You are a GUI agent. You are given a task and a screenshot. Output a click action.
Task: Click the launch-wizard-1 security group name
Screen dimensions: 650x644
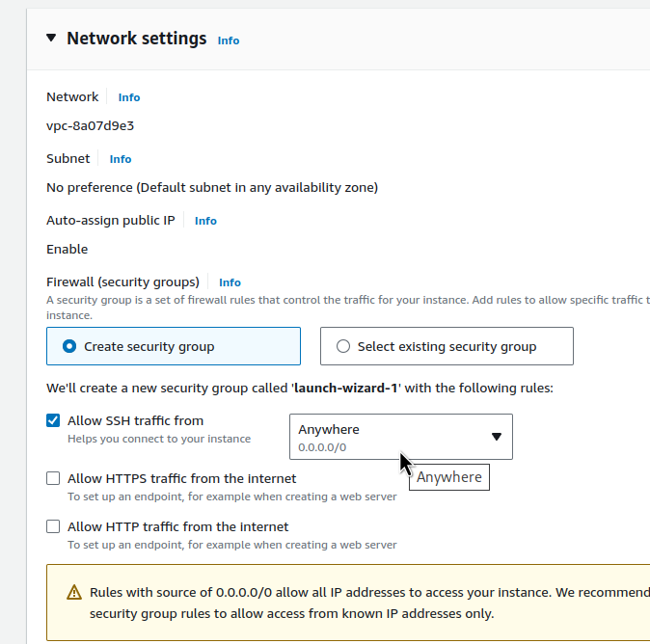click(x=347, y=389)
